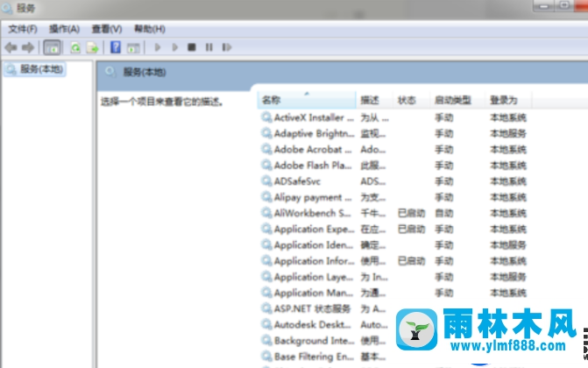Click the Pause service icon
Screen dimensions: 588x368
click(209, 47)
